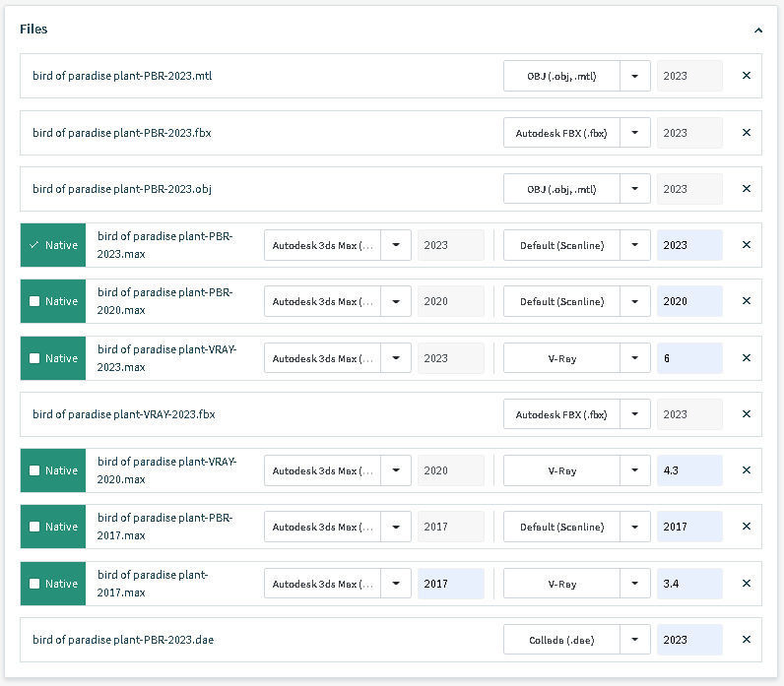Screen dimensions: 784x686
Task: Remove bird of paradise plant-PBR-2023.mtl file
Action: click(x=746, y=76)
